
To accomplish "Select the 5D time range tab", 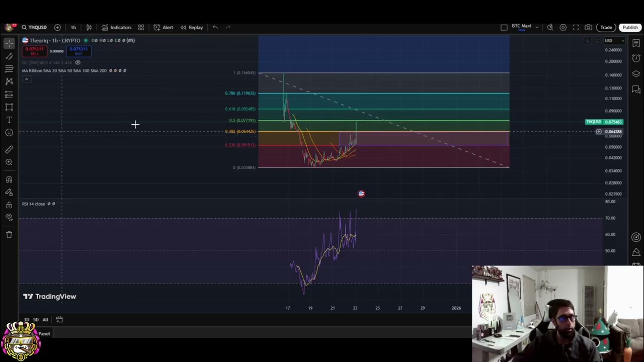I will [36, 319].
